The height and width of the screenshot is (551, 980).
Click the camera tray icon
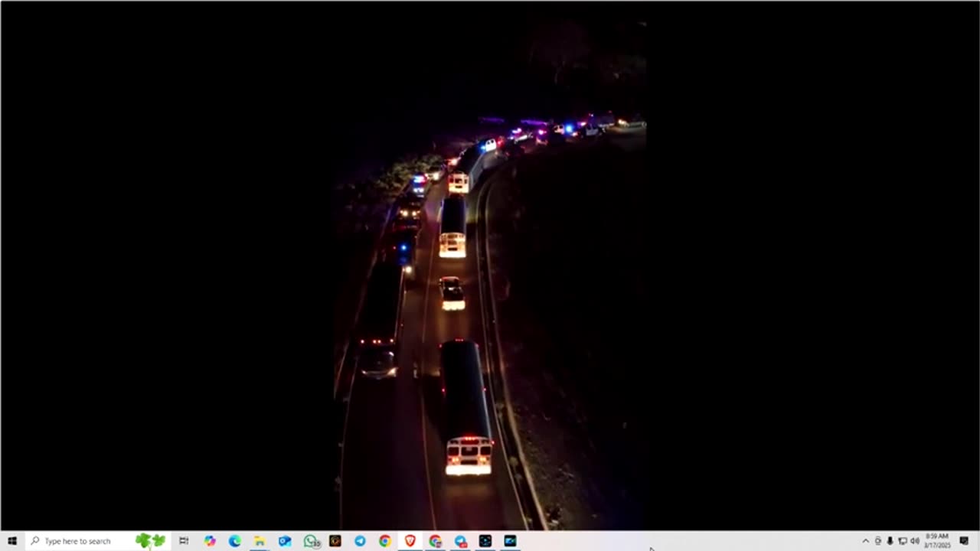(878, 541)
